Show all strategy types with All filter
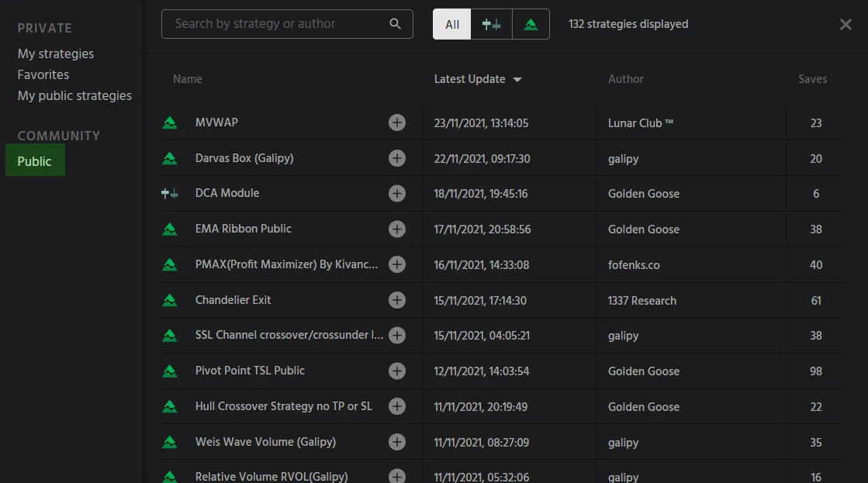The width and height of the screenshot is (868, 483). 451,24
